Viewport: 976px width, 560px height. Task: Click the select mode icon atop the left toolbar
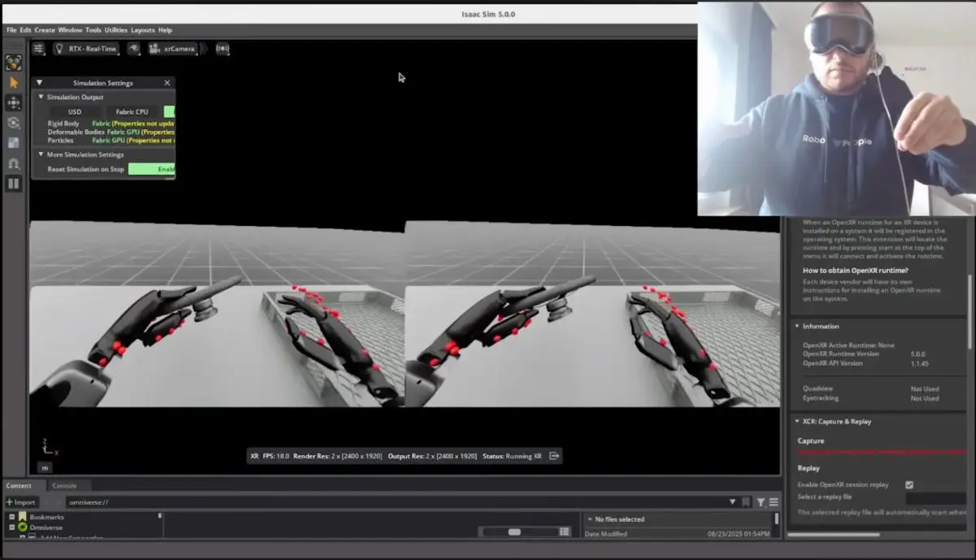(14, 63)
